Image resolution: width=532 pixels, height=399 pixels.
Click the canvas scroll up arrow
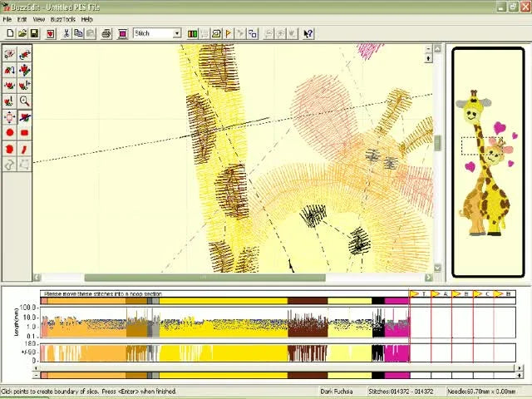click(x=438, y=50)
